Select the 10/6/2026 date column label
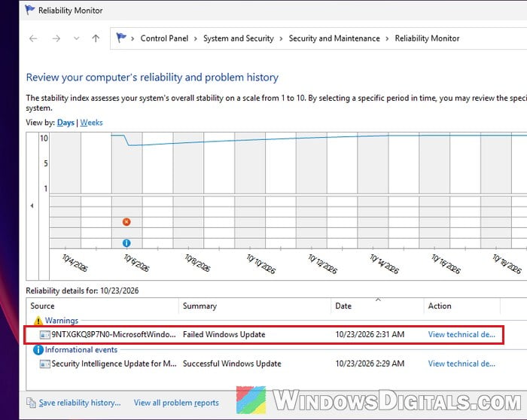Image resolution: width=527 pixels, height=420 pixels. pos(136,263)
